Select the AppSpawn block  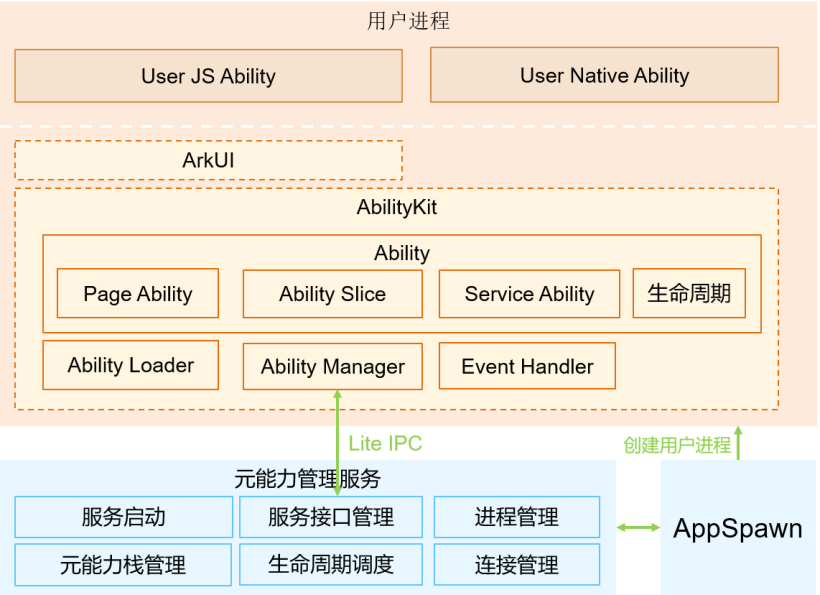[x=737, y=528]
